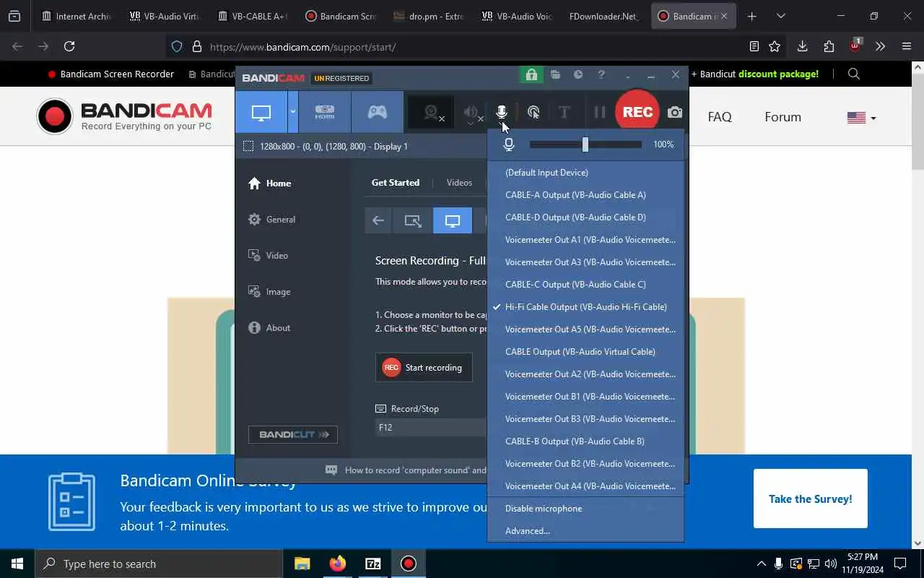This screenshot has width=924, height=578.
Task: Choose Voicemeeter Out A4 device
Action: tap(585, 486)
